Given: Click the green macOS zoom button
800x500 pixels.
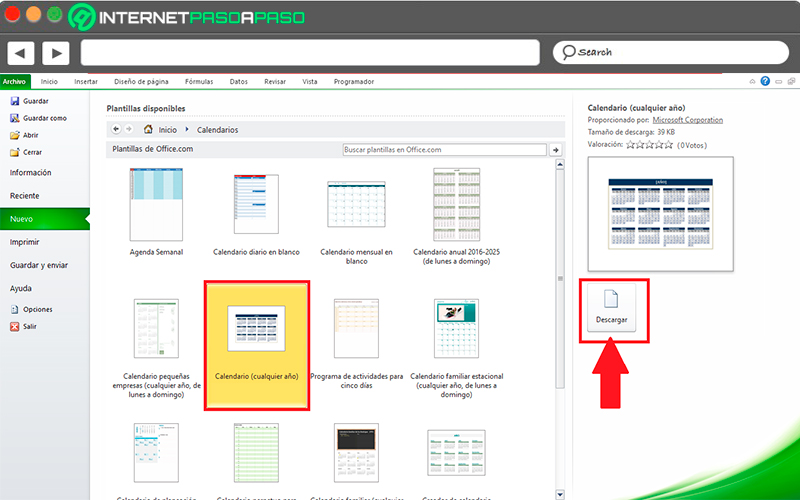Looking at the screenshot, I should tap(55, 14).
